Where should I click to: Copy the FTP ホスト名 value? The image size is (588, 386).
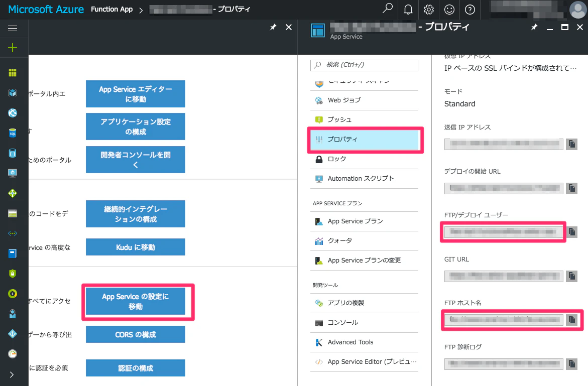[571, 320]
